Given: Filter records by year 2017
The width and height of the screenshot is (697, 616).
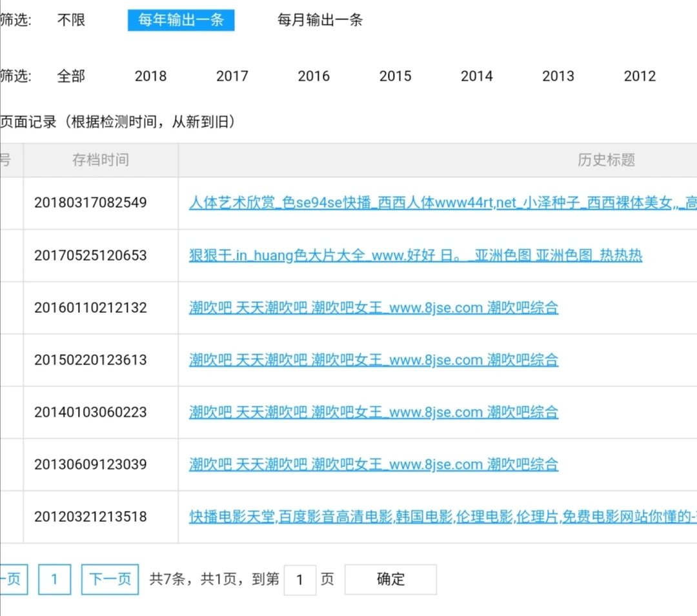Looking at the screenshot, I should coord(232,76).
